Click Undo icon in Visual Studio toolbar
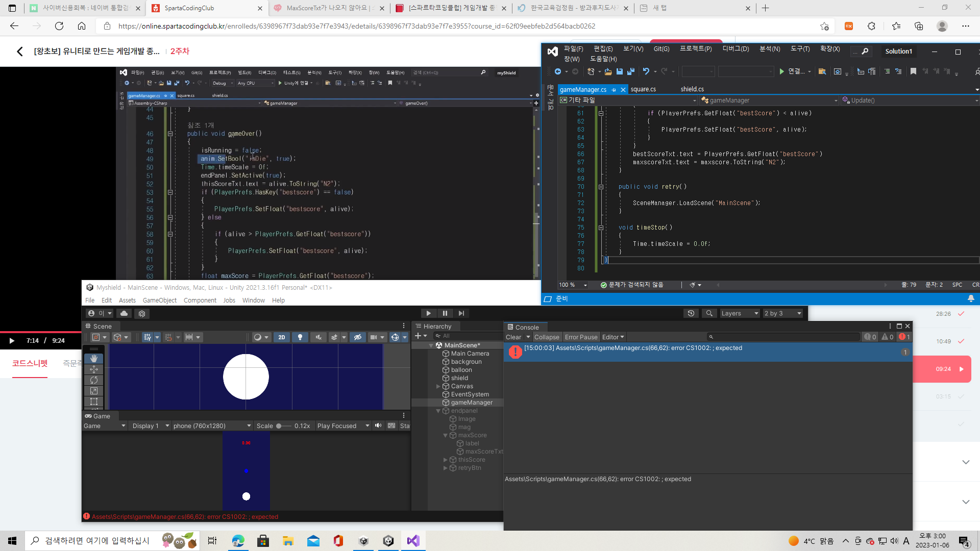Image resolution: width=980 pixels, height=551 pixels. [x=646, y=71]
